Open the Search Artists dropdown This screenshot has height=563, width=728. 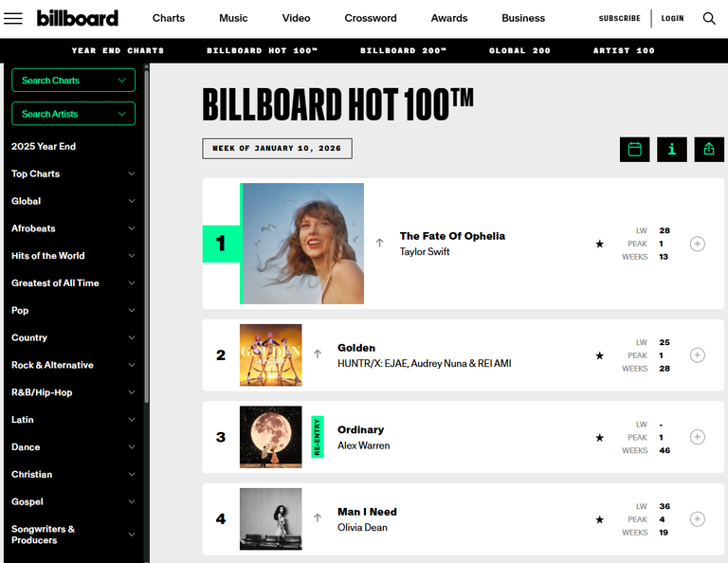point(73,114)
